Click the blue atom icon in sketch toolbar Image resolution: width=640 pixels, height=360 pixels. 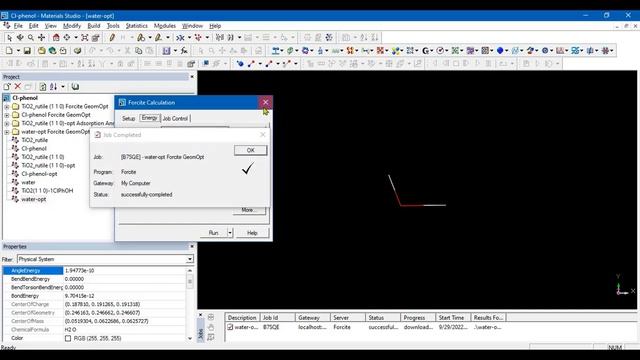click(x=240, y=64)
